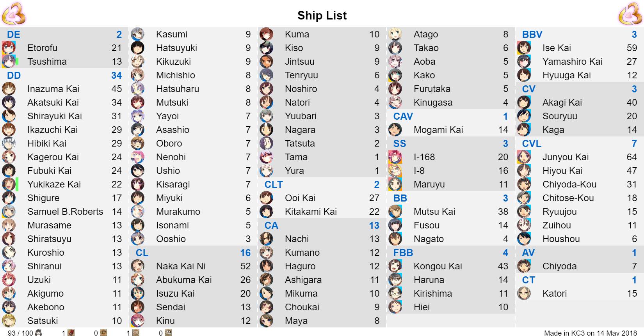This screenshot has height=336, width=644.
Task: Select the ship count icon beside 93 / 100
Action: (38, 332)
